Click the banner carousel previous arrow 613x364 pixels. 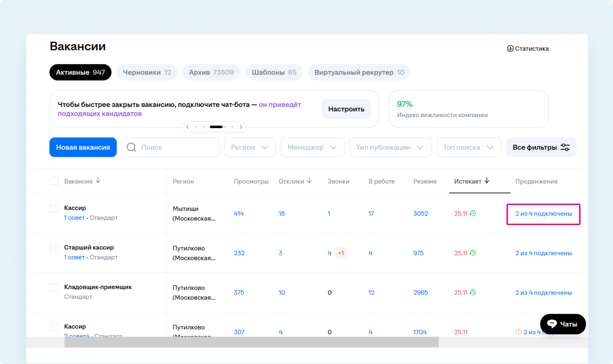click(x=188, y=127)
